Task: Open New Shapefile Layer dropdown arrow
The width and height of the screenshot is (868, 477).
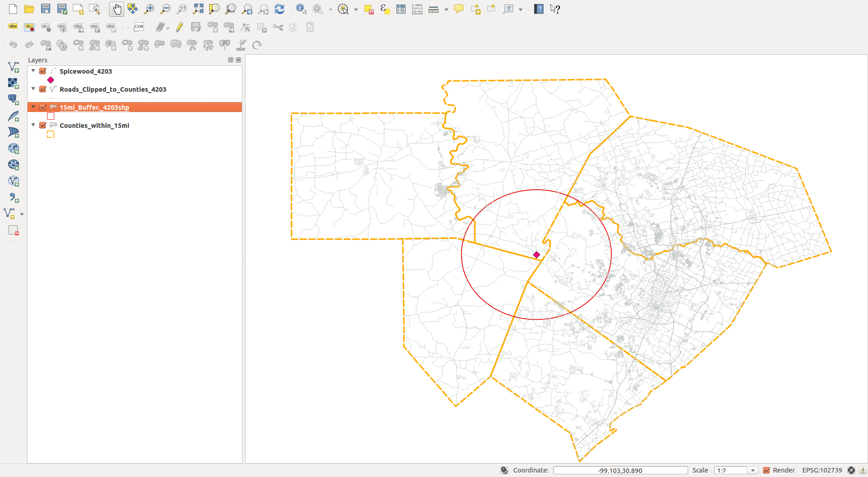Action: coord(22,214)
